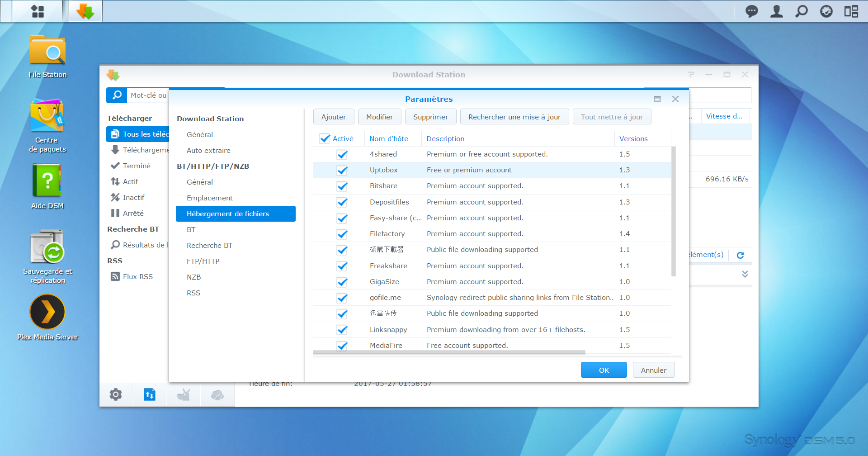
Task: Click the Download Station settings gear icon
Action: [x=116, y=394]
